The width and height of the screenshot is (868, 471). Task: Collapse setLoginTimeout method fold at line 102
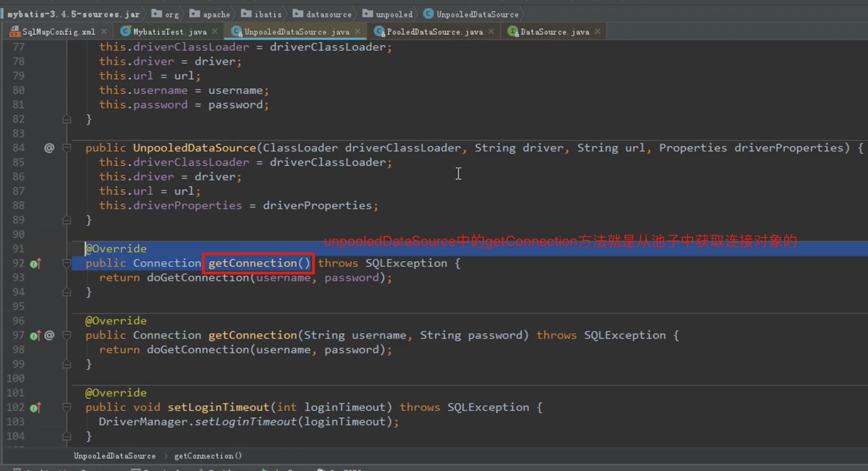pyautogui.click(x=67, y=407)
